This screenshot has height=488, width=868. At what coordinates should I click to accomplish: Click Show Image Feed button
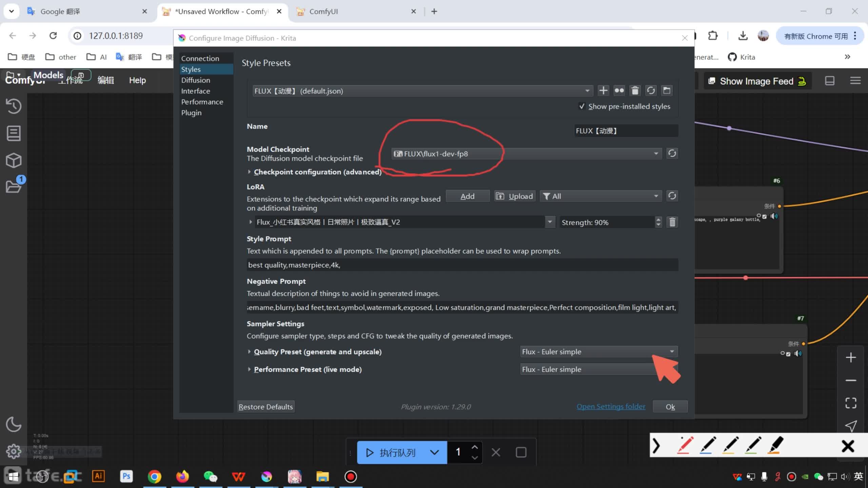(x=758, y=81)
